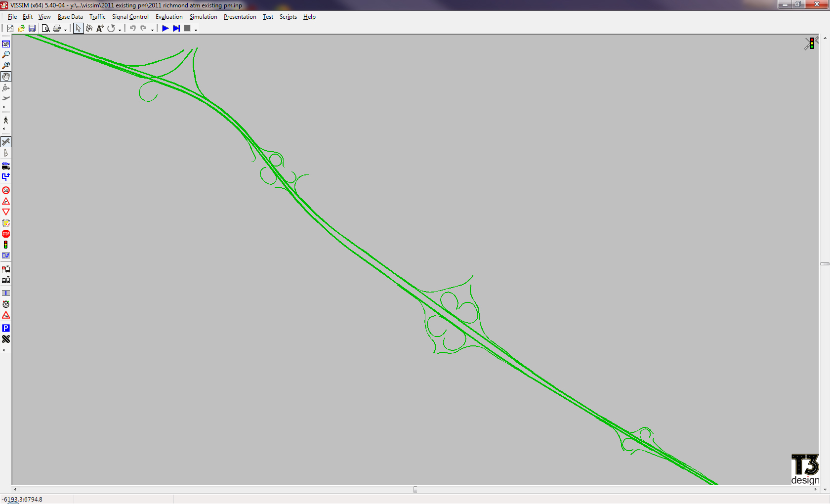The width and height of the screenshot is (830, 504).
Task: Open the Edit menu
Action: [x=28, y=17]
